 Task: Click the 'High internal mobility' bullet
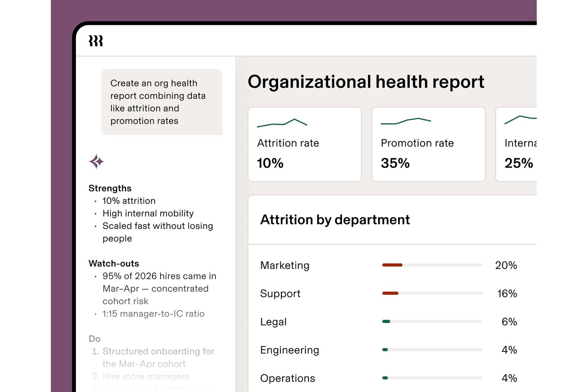pos(148,214)
